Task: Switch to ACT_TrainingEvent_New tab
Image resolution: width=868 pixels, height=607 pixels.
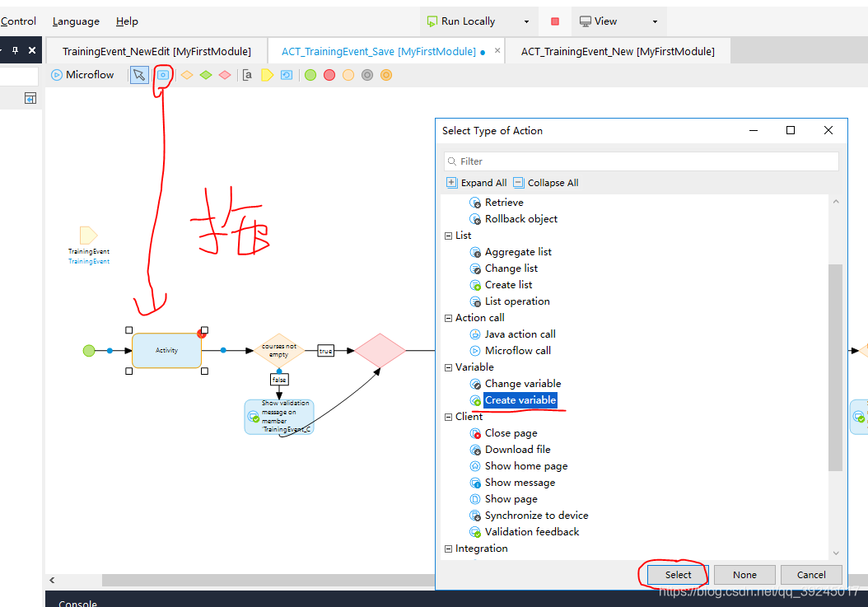Action: click(618, 51)
